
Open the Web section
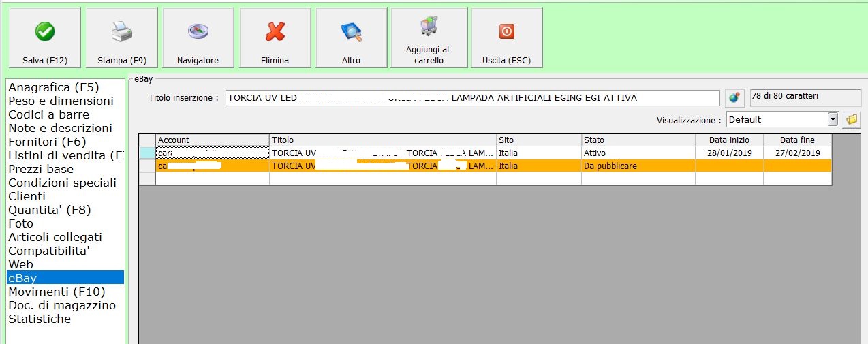click(x=20, y=264)
